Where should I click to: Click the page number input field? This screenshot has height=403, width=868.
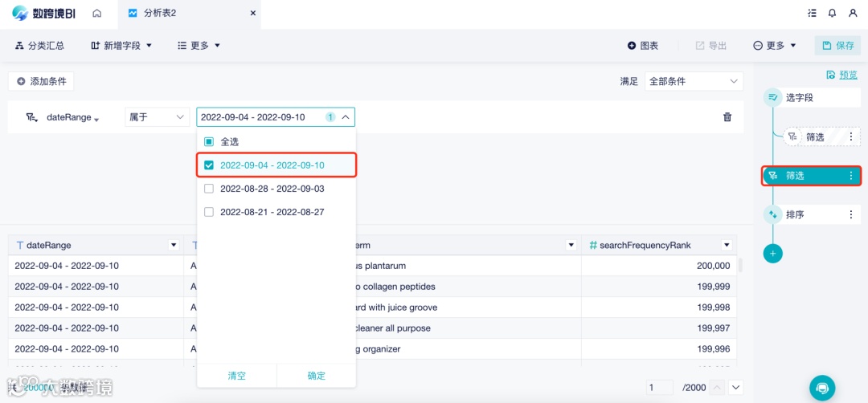(x=659, y=388)
